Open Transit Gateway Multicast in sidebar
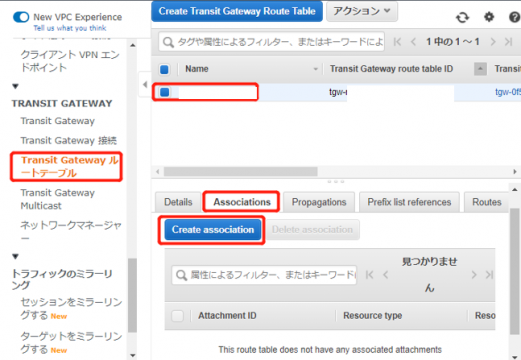The height and width of the screenshot is (360, 521). (x=57, y=199)
